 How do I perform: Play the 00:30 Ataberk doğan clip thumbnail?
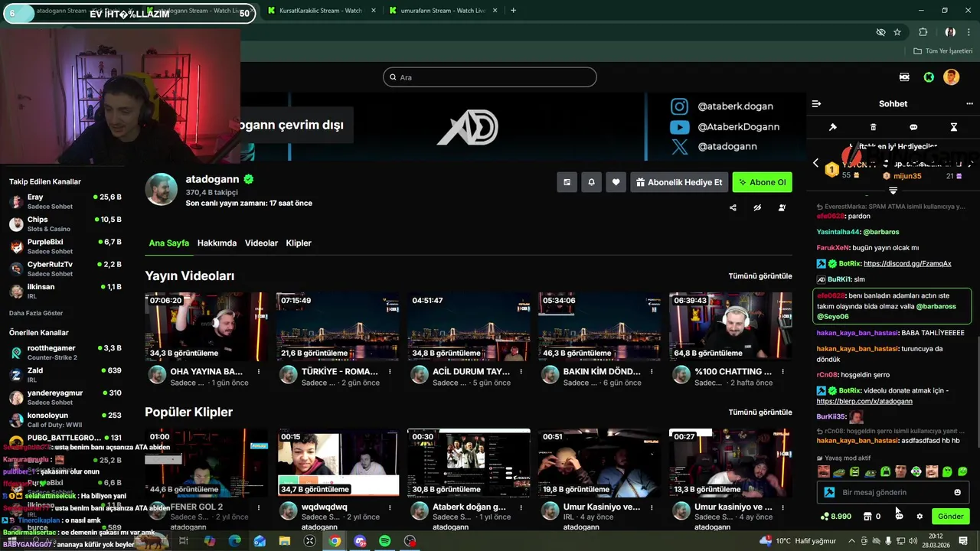tap(469, 463)
